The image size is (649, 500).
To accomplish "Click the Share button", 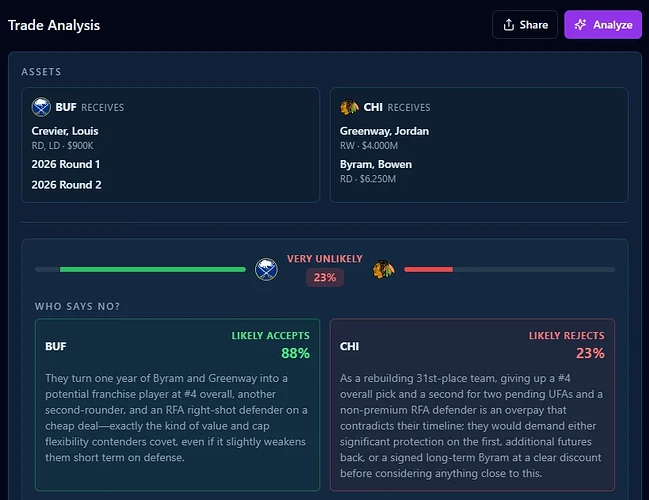I will click(x=525, y=25).
